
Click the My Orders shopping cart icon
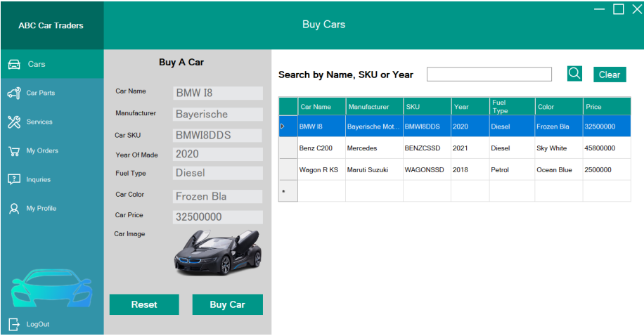coord(14,151)
